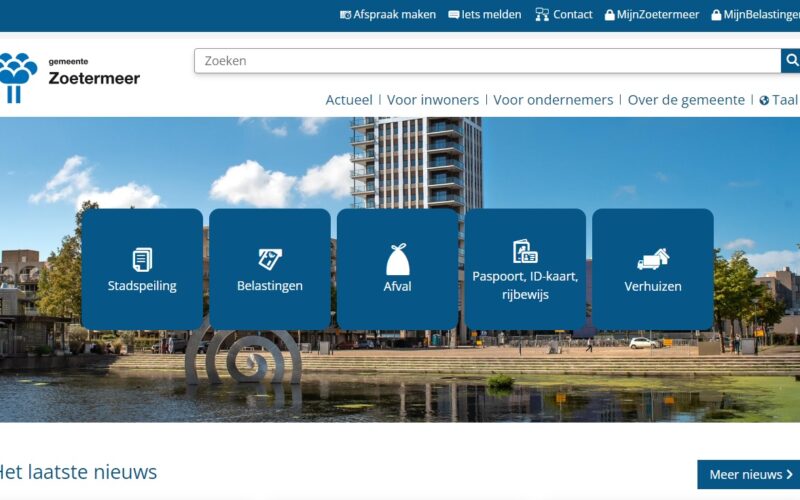The height and width of the screenshot is (500, 800).
Task: Click the speech bubble Iets melden icon
Action: 454,15
